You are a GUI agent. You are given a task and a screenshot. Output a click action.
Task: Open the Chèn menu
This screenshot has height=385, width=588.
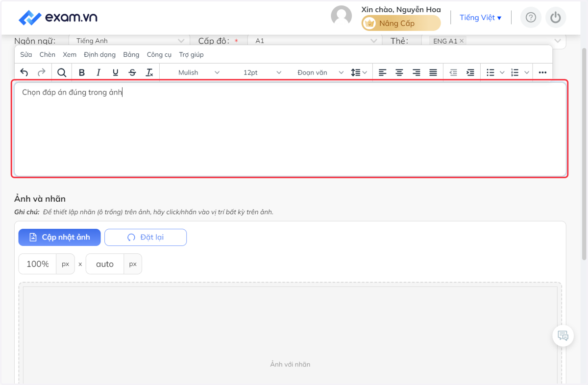[48, 55]
